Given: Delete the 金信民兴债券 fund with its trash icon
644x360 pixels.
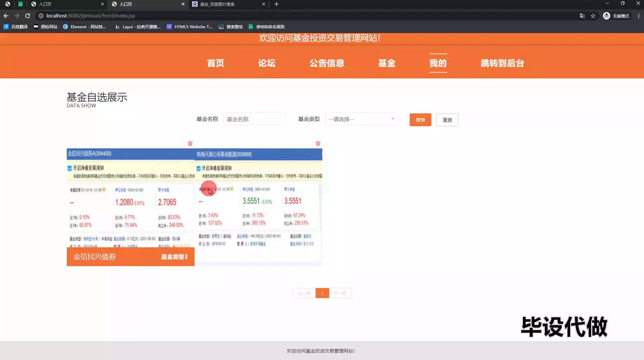Looking at the screenshot, I should pyautogui.click(x=190, y=144).
